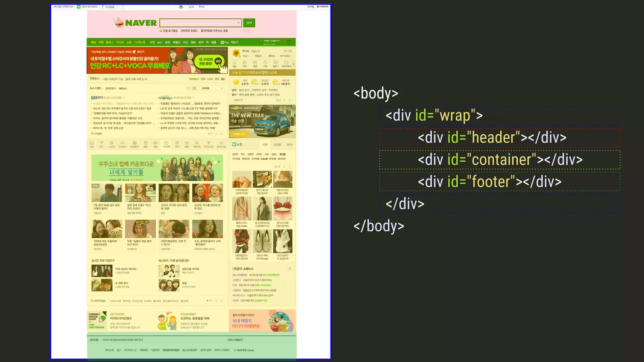Expand MY서비스 menu in profile box
The height and width of the screenshot is (362, 644).
[286, 56]
